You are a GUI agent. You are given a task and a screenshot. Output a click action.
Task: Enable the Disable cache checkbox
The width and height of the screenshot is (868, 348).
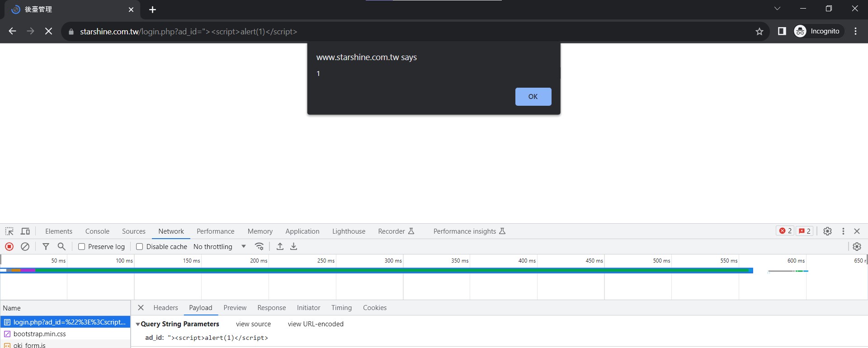pos(139,246)
